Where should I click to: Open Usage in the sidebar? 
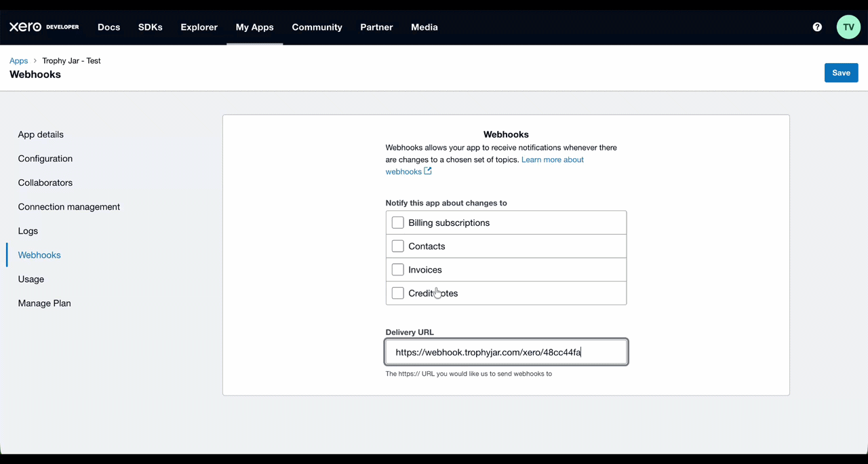[x=31, y=279]
